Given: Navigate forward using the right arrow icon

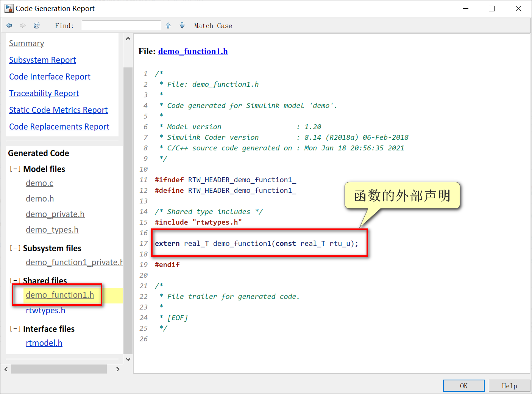Looking at the screenshot, I should (x=22, y=25).
